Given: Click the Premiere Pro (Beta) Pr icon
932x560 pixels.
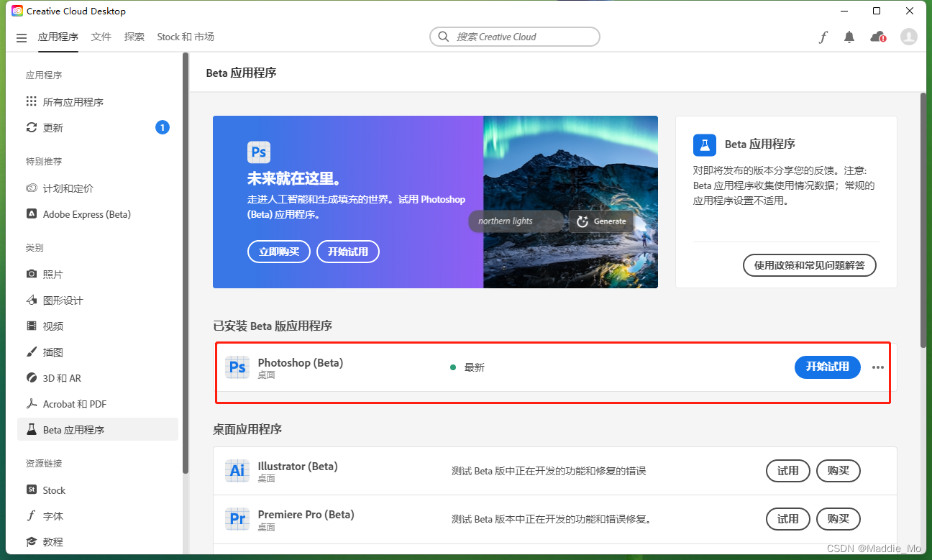Looking at the screenshot, I should tap(237, 519).
